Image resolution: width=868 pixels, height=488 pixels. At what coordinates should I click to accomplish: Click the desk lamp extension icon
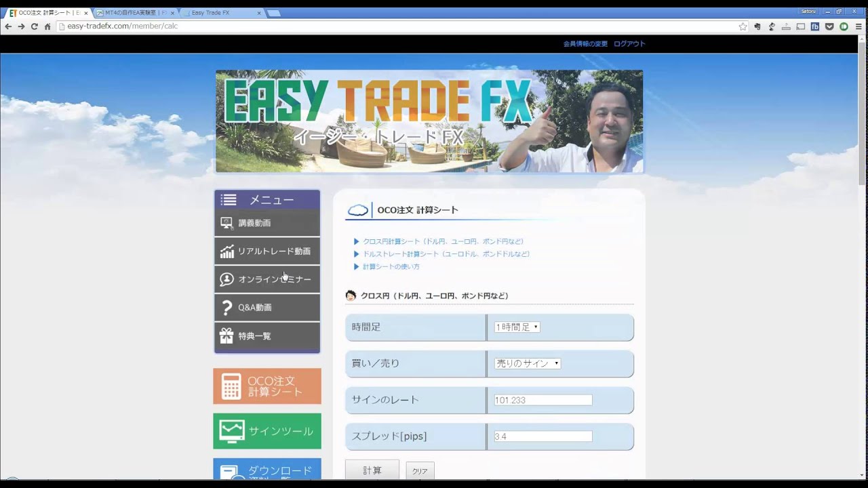click(772, 26)
